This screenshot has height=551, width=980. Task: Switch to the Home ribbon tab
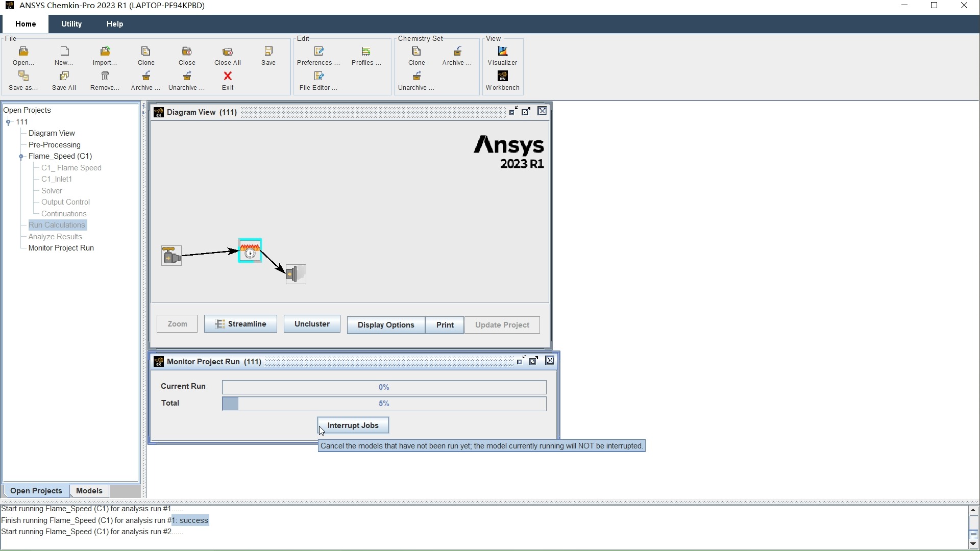point(26,24)
